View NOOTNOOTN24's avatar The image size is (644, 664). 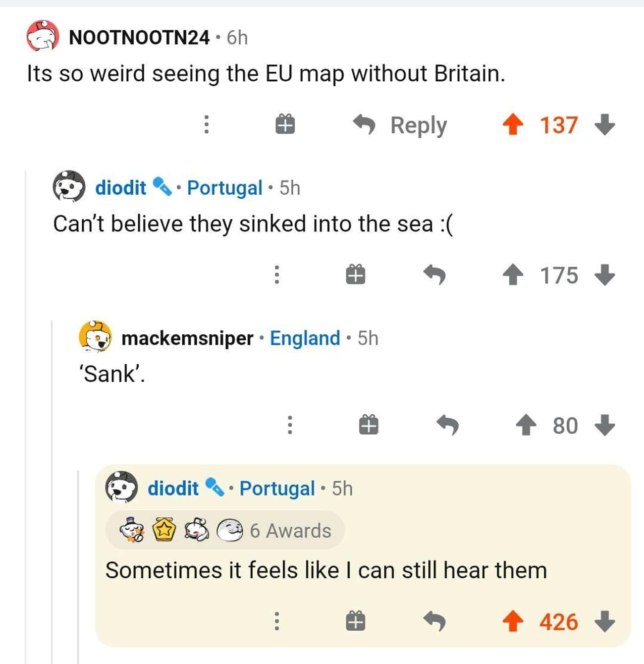pos(43,36)
